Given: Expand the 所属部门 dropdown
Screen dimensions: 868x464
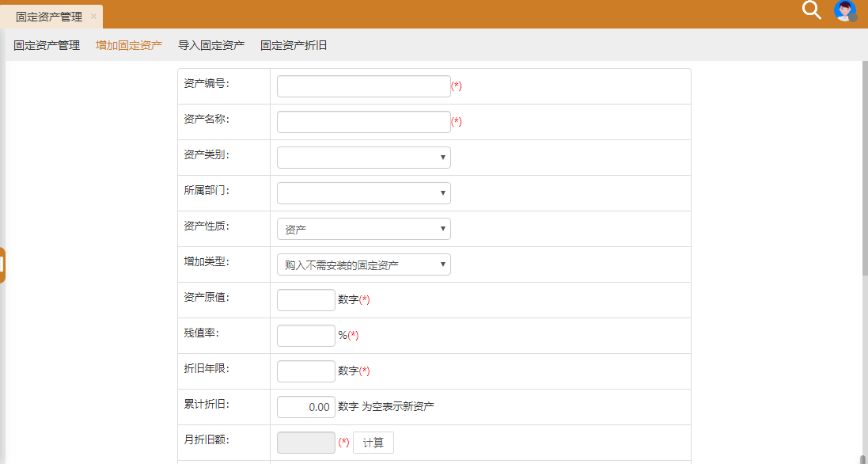Looking at the screenshot, I should tap(363, 193).
